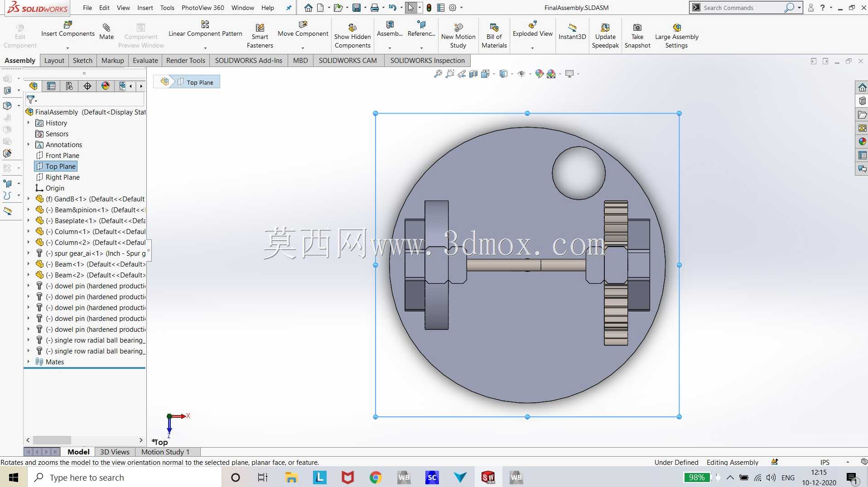Switch to the SOLIDWORKS CAM tab

point(347,61)
